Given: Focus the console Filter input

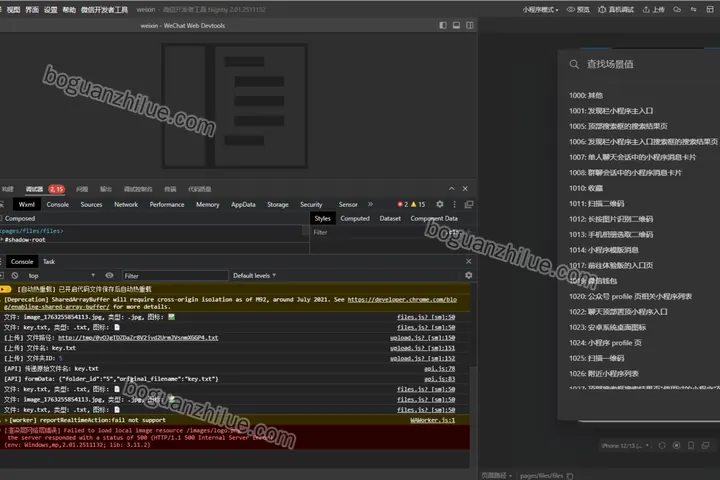Looking at the screenshot, I should point(175,276).
